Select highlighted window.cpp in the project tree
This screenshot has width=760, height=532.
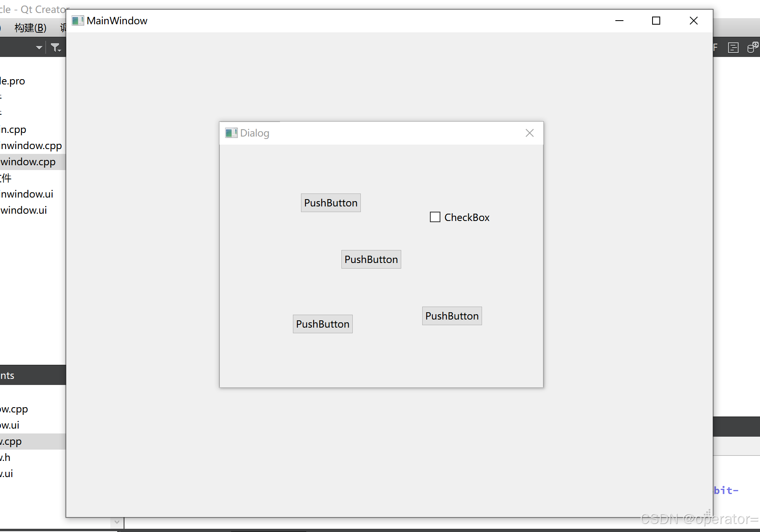33,162
